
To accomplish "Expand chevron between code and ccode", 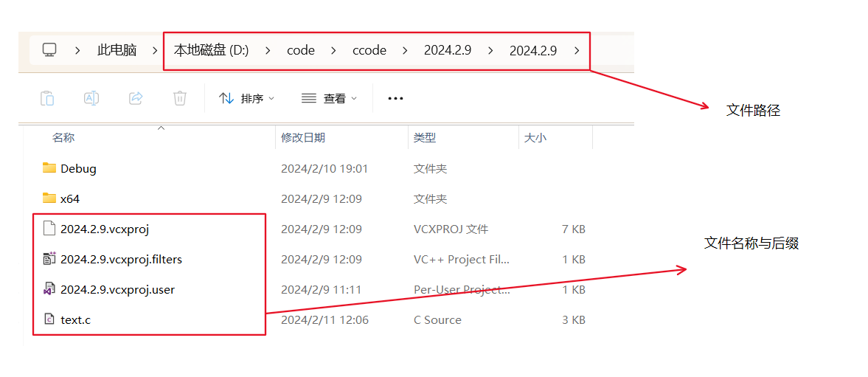I will [333, 50].
